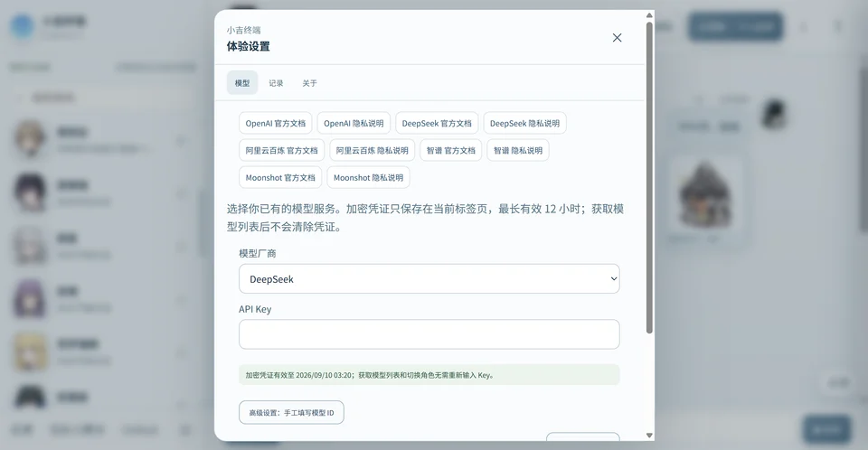This screenshot has width=868, height=450.
Task: Open 智谱 隐私说明 link
Action: [x=518, y=151]
